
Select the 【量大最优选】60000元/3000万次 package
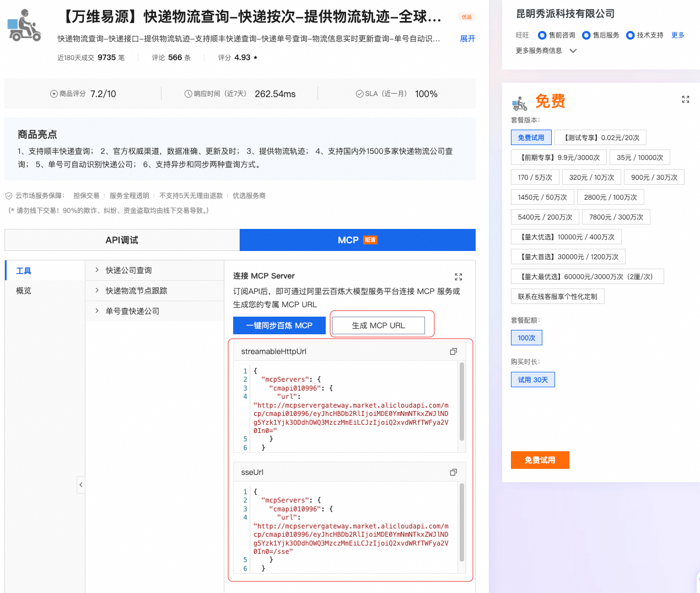(x=588, y=277)
